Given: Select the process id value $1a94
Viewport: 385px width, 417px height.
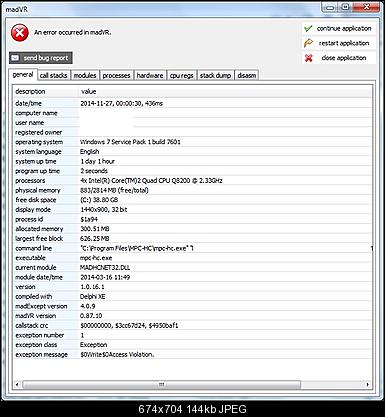Looking at the screenshot, I should click(89, 219).
